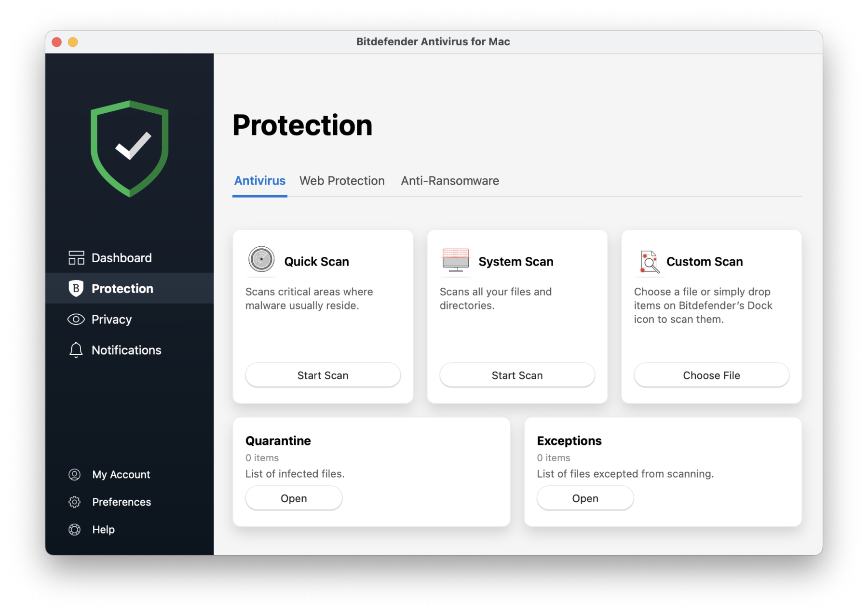Click the Protection shield icon in the sidebar
Image resolution: width=868 pixels, height=615 pixels.
[x=76, y=288]
